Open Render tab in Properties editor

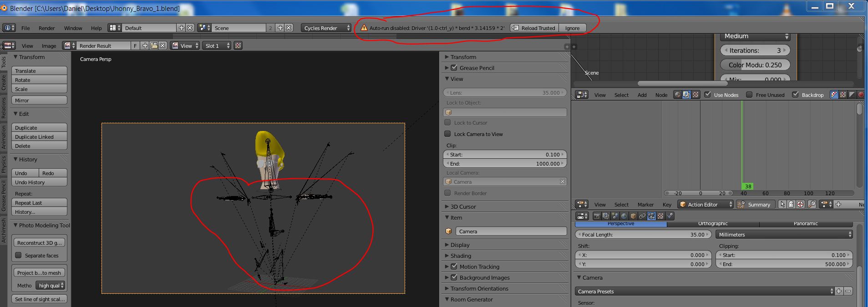pos(597,216)
